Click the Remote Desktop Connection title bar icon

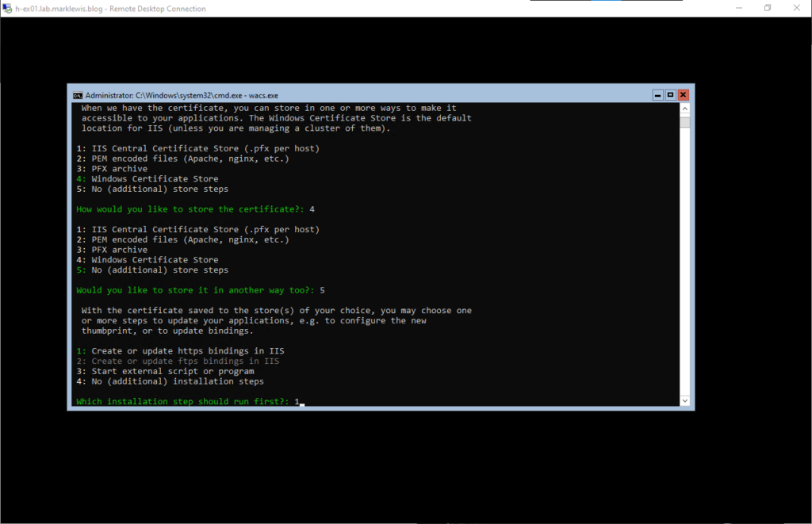[x=7, y=8]
